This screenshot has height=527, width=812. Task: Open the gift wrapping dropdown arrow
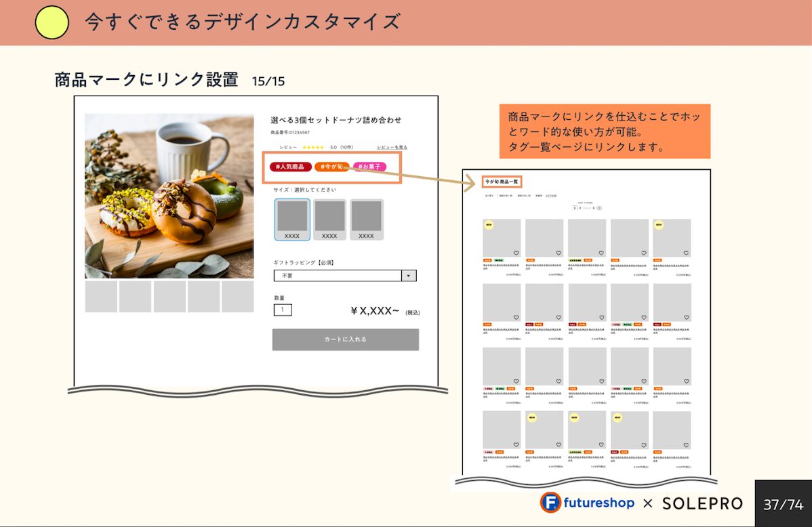[x=409, y=276]
